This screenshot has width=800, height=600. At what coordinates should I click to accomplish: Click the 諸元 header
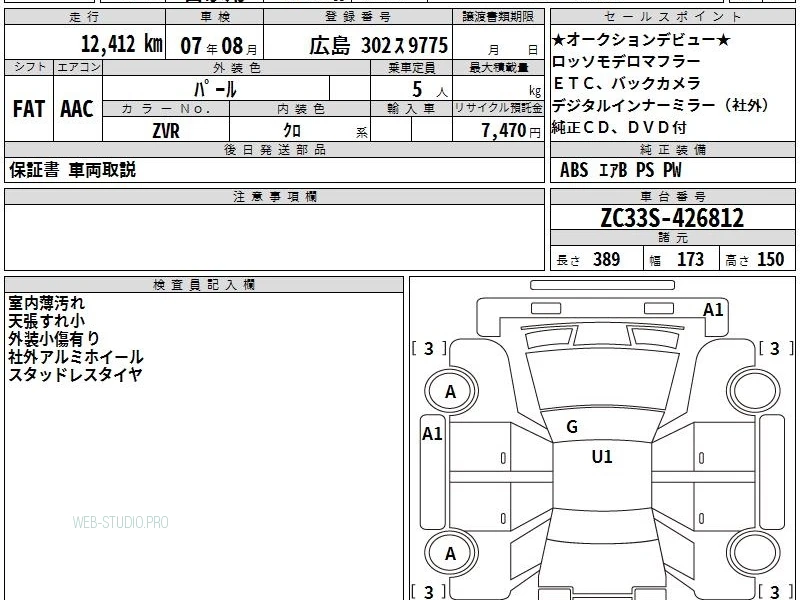(x=672, y=238)
